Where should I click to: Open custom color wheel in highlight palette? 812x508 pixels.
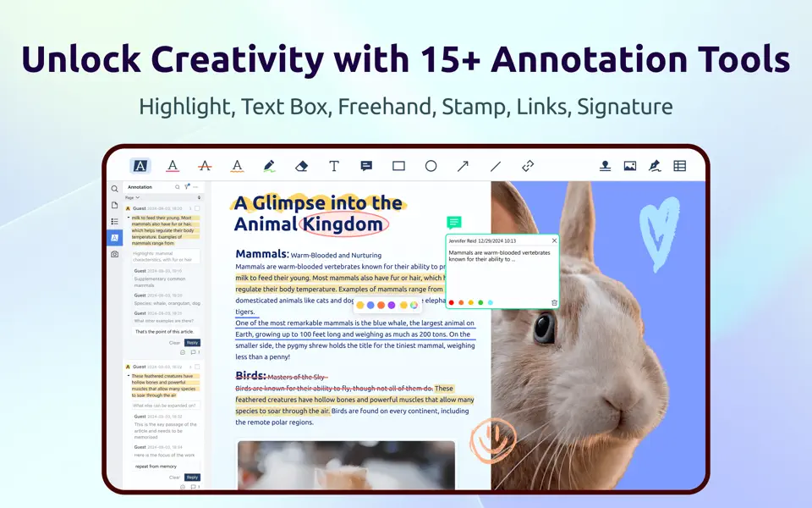tap(414, 306)
